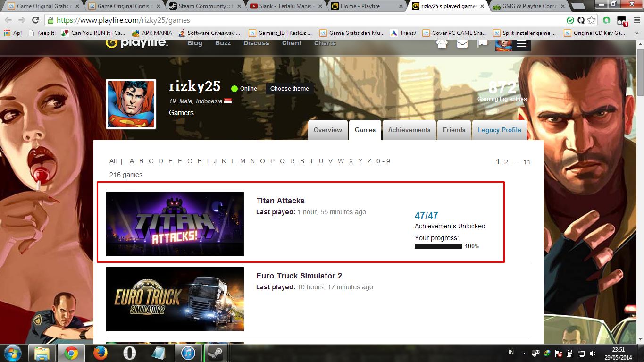Filter the games list by letter T
Viewport: 644px width, 362px height.
coord(311,161)
